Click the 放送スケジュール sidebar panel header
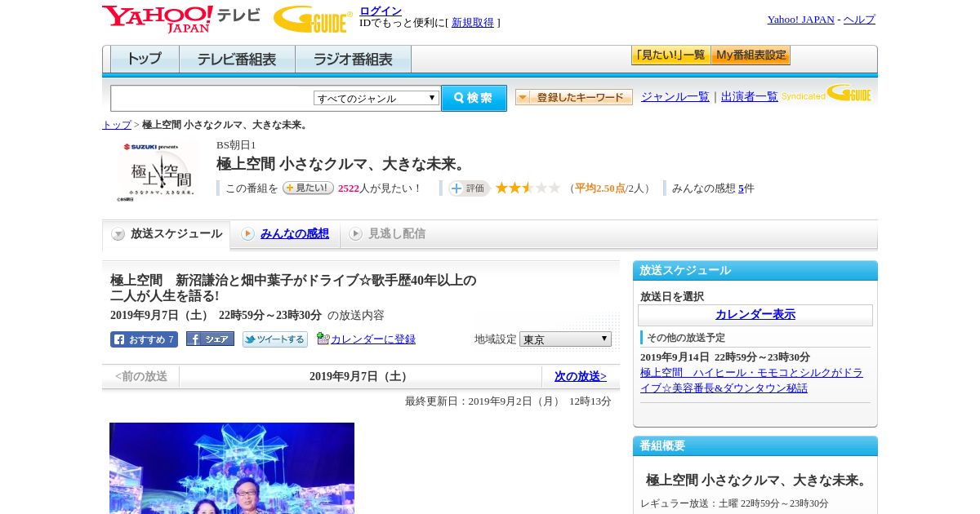Image resolution: width=980 pixels, height=514 pixels. coord(755,271)
